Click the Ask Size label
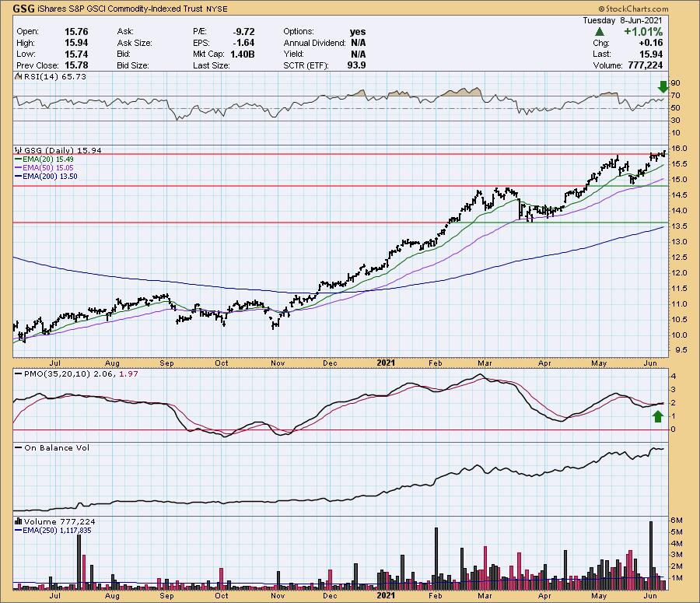The image size is (700, 603). point(135,43)
